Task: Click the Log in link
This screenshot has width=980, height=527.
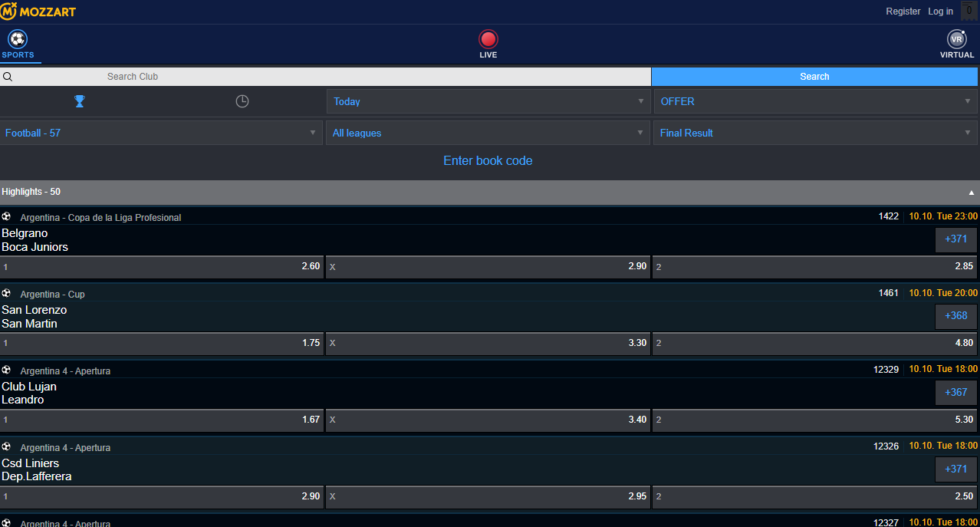Action: click(x=940, y=12)
